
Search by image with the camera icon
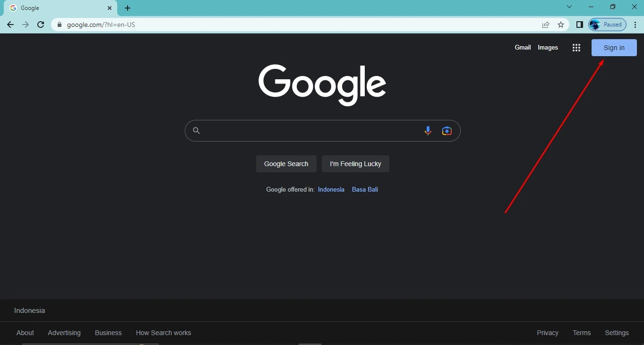[x=447, y=131]
